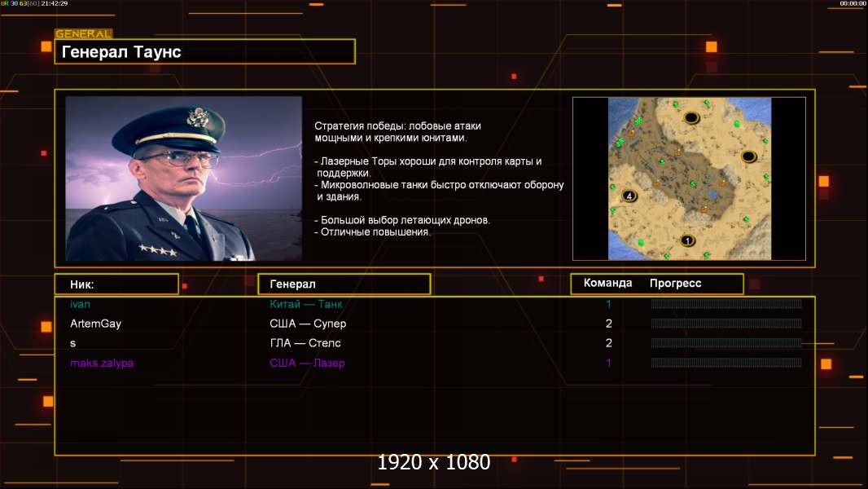Click the 00:00:00 timer top right
Image resolution: width=868 pixels, height=489 pixels.
click(x=853, y=3)
